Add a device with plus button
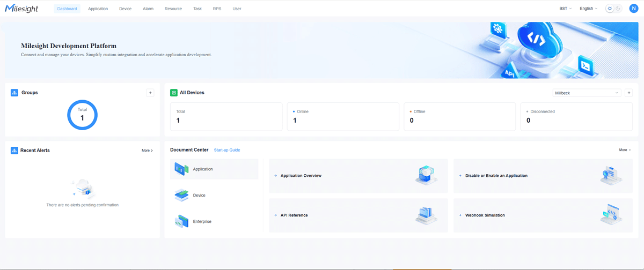Screen dimensions: 644x270 coord(629,93)
